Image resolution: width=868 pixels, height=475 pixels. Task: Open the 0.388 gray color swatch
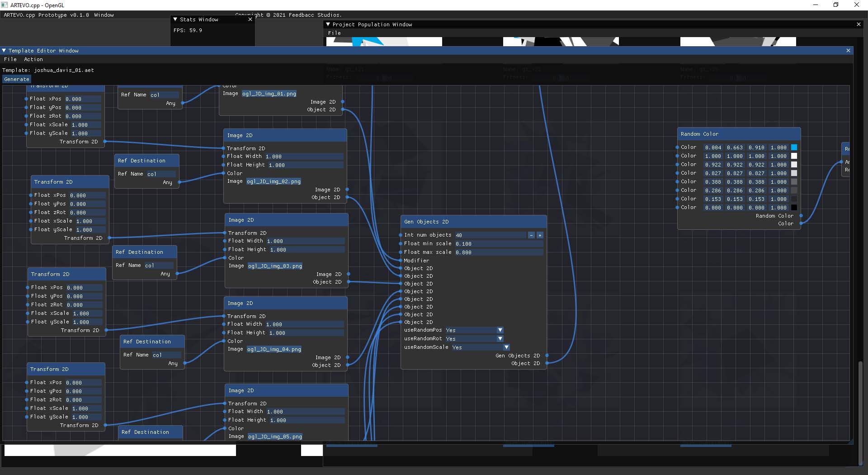[x=794, y=182]
